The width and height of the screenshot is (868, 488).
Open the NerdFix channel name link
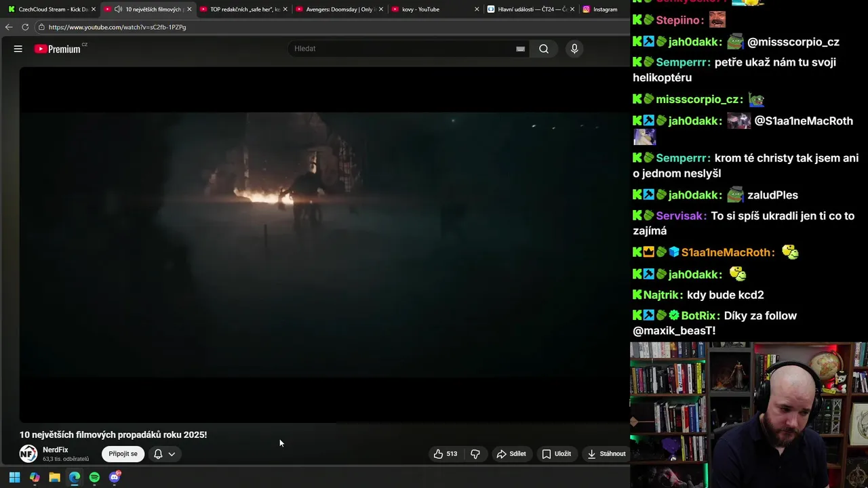tap(56, 450)
